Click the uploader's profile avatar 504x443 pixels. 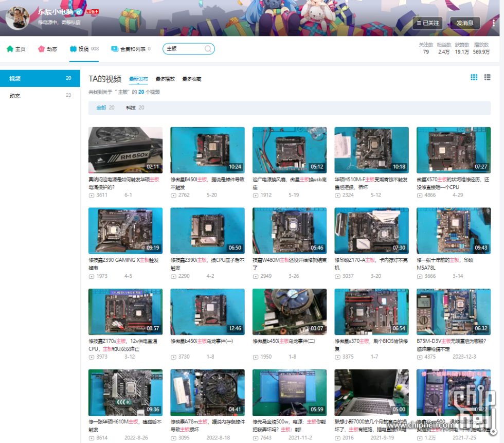click(x=17, y=18)
